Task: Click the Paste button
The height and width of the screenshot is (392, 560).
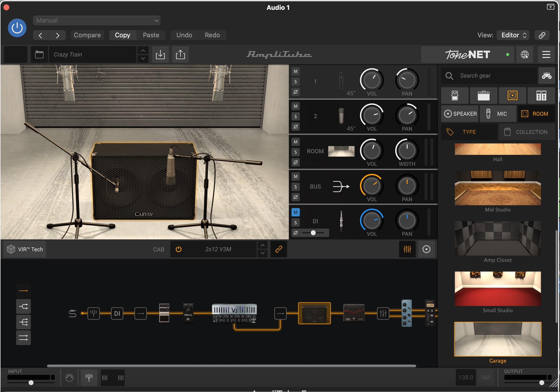Action: click(x=151, y=35)
